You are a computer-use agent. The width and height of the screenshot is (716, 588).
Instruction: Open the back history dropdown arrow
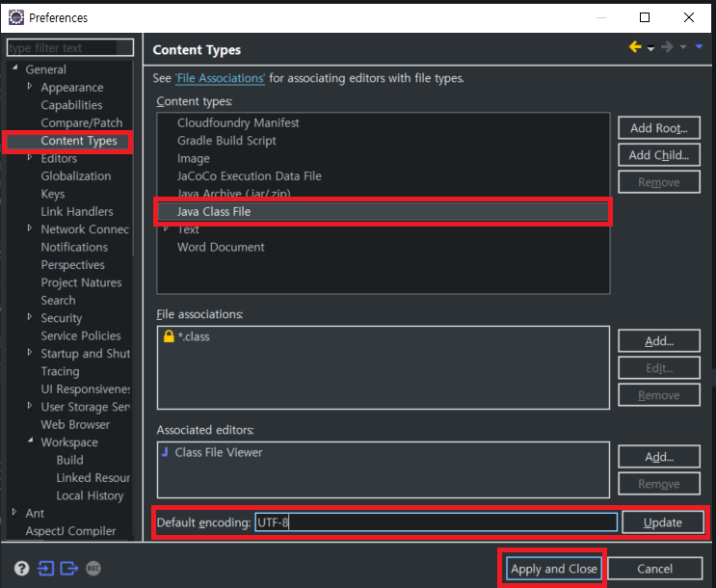650,48
